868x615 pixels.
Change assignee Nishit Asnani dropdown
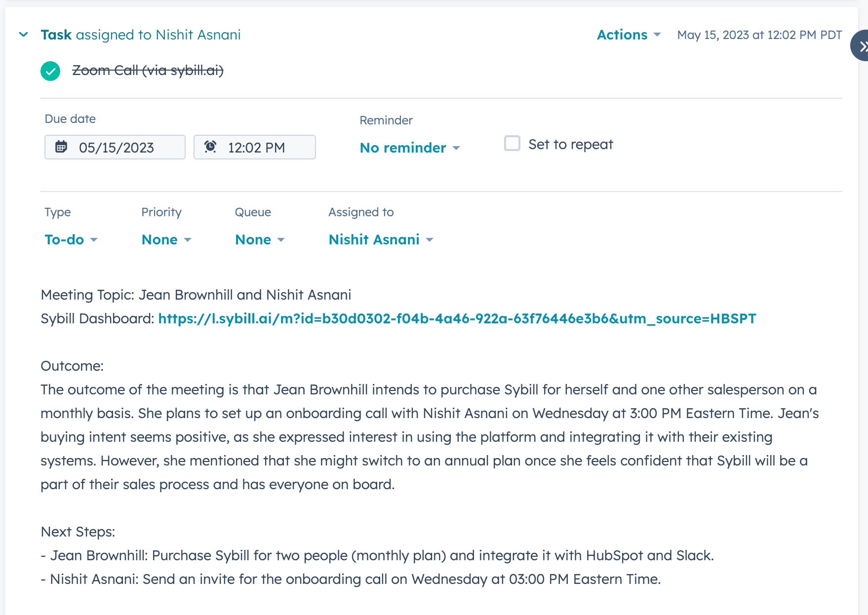381,239
